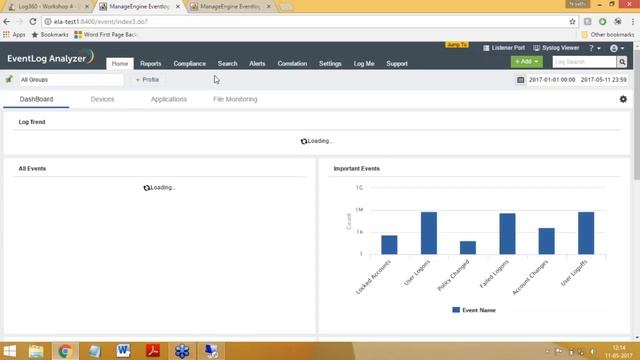Open the Settings menu
The image size is (640, 360).
point(330,64)
